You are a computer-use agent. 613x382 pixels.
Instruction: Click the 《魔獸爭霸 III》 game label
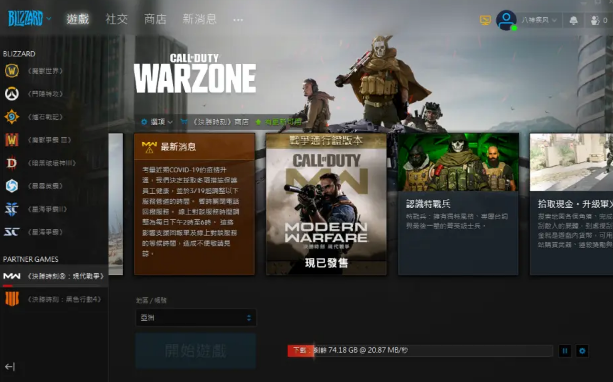point(49,140)
